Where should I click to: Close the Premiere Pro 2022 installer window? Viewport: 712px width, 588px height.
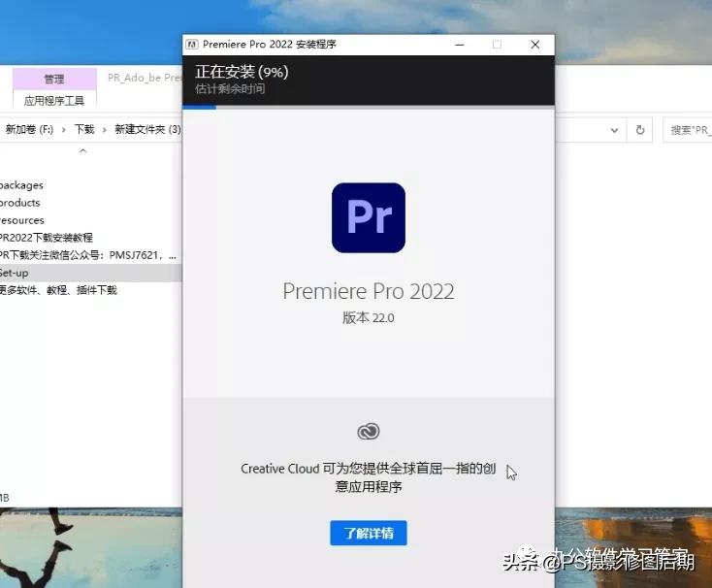[534, 45]
